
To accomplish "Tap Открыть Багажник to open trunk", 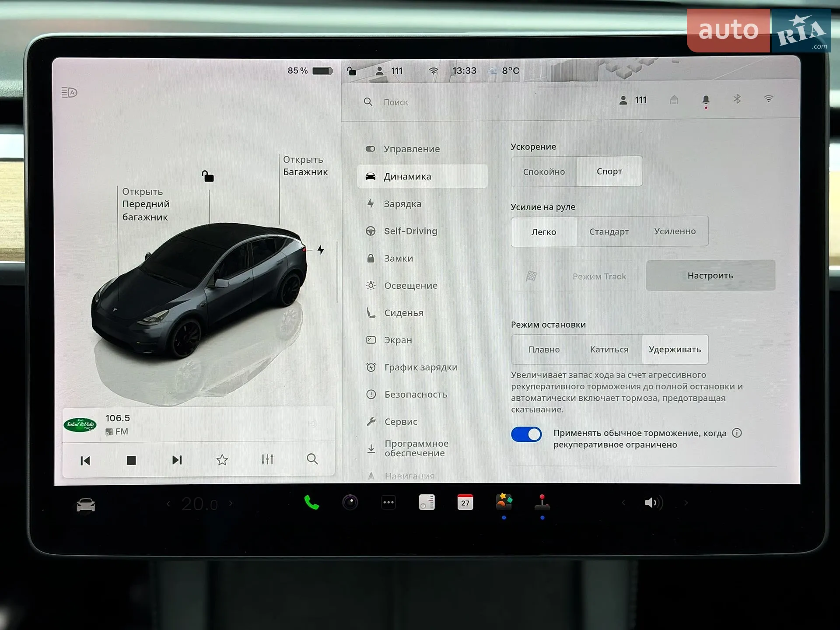I will [305, 166].
